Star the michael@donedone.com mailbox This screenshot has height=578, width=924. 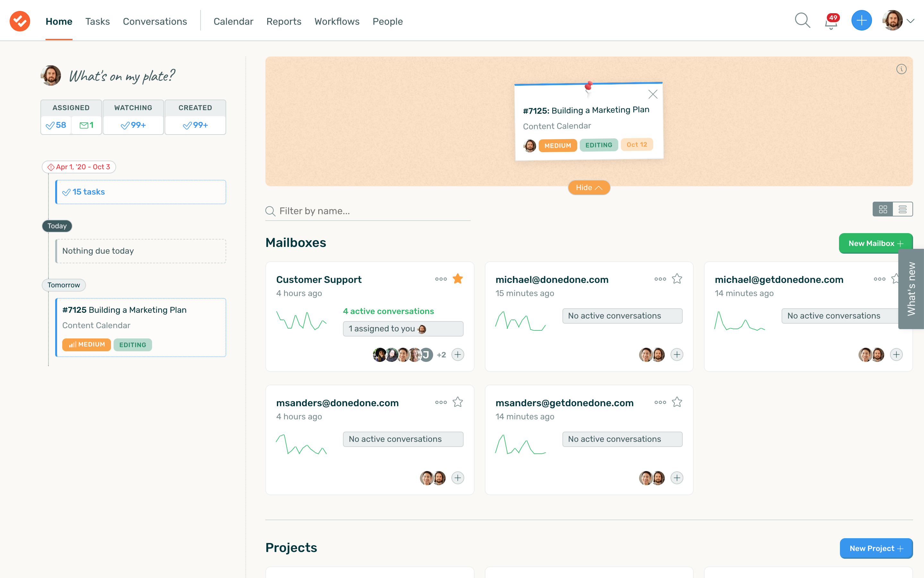tap(677, 279)
